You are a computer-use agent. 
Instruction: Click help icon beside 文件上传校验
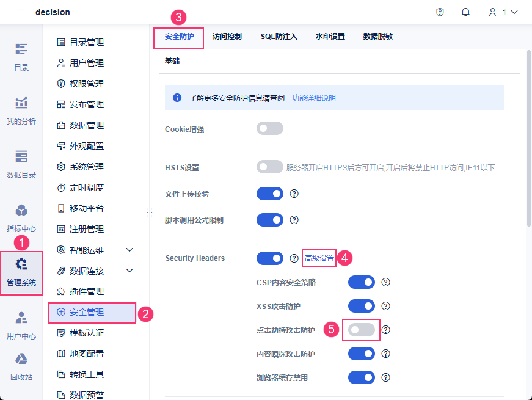coord(294,194)
